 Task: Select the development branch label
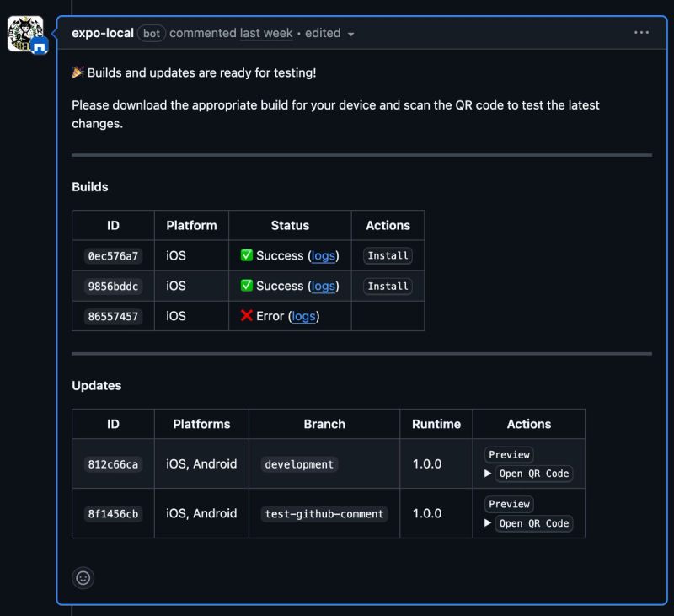pyautogui.click(x=299, y=464)
